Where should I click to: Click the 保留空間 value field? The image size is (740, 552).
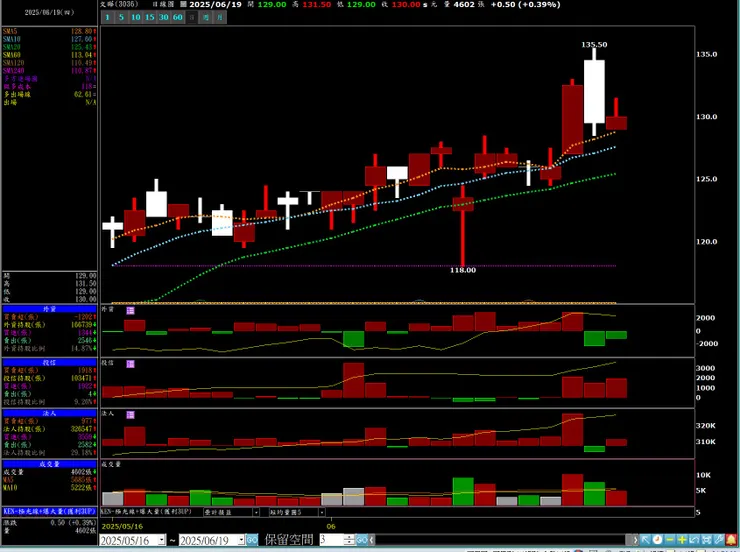pyautogui.click(x=332, y=540)
